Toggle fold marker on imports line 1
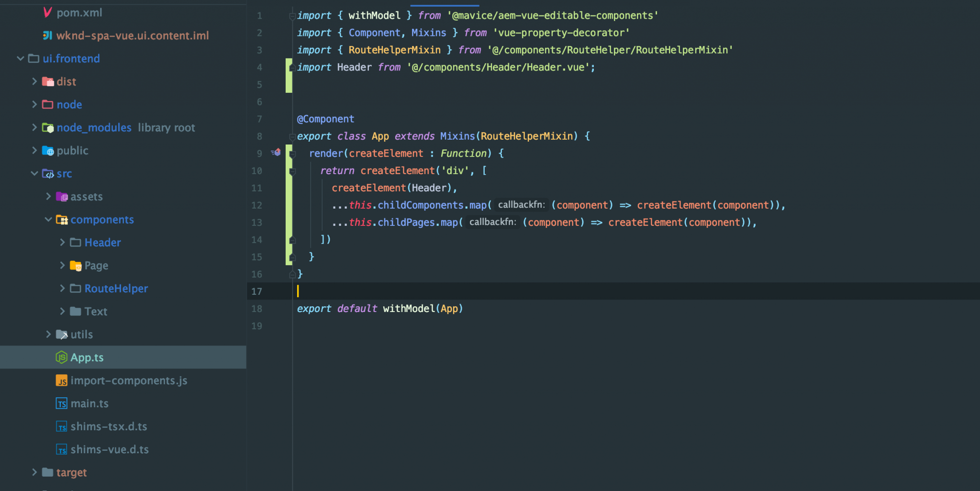This screenshot has width=980, height=491. [x=292, y=16]
